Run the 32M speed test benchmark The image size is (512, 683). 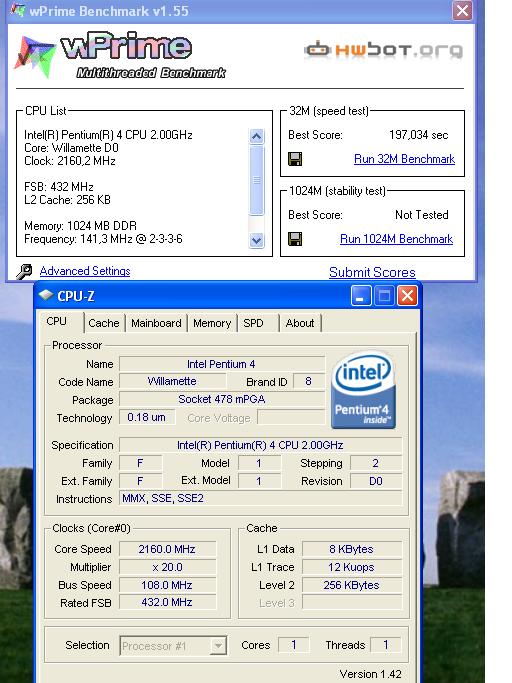404,159
